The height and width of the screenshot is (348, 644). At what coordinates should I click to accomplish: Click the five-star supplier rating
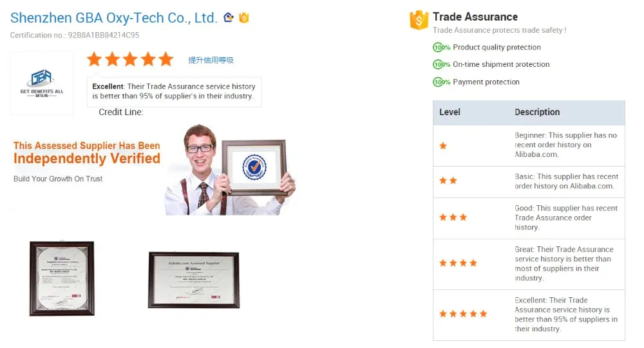130,60
